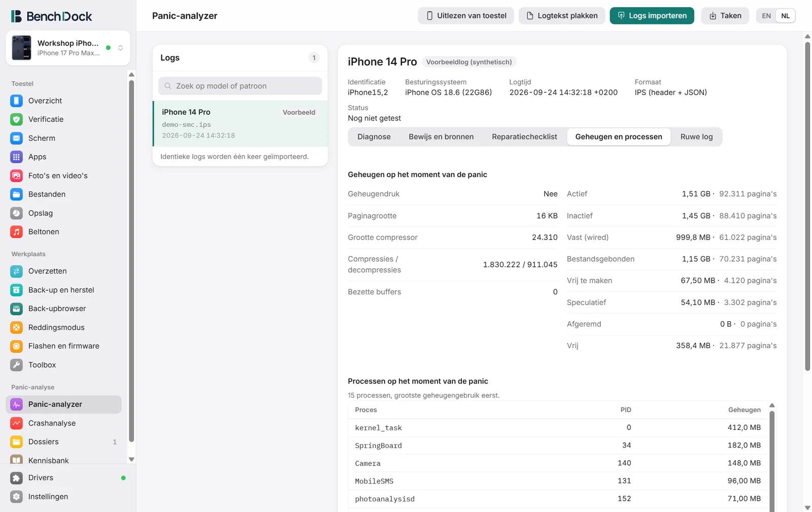Switch to the Ruwe log tab
Image resolution: width=812 pixels, height=512 pixels.
pos(696,137)
